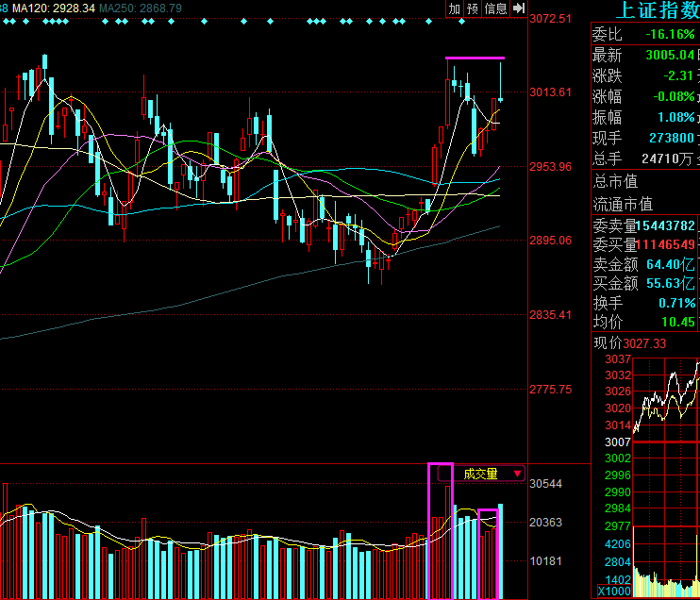Open the 成交量 indicator dropdown
The image size is (700, 600).
click(x=480, y=474)
